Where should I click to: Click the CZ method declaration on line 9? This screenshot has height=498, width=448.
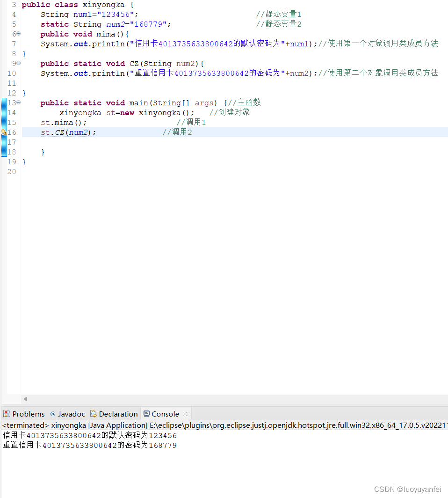point(134,64)
